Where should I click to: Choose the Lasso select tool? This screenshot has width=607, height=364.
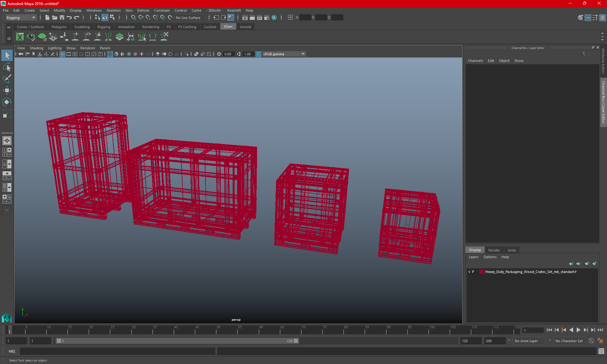tap(7, 67)
